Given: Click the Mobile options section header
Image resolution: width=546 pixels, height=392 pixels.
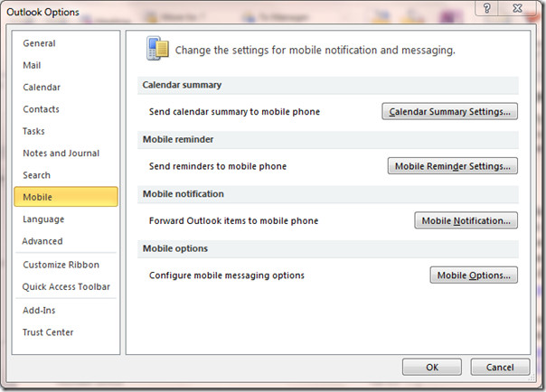Looking at the screenshot, I should point(327,248).
